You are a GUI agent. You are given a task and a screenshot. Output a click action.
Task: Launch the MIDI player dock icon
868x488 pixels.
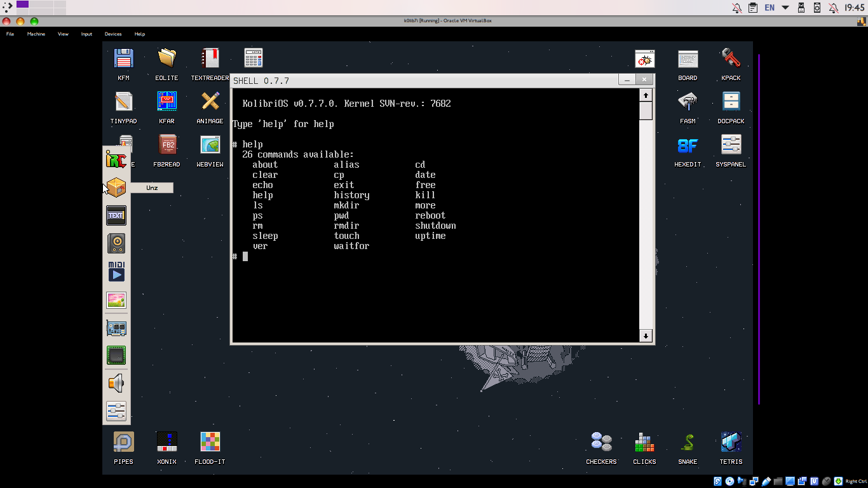click(x=116, y=271)
